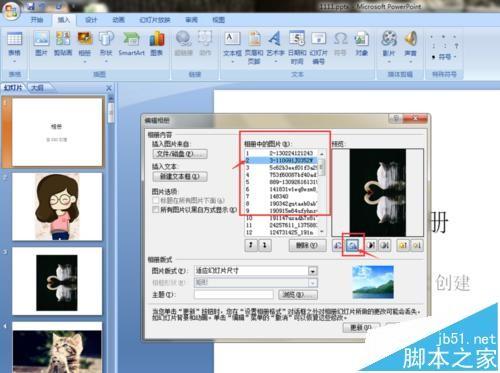Select picture 12 '124731425_191n' in list

coord(282,232)
